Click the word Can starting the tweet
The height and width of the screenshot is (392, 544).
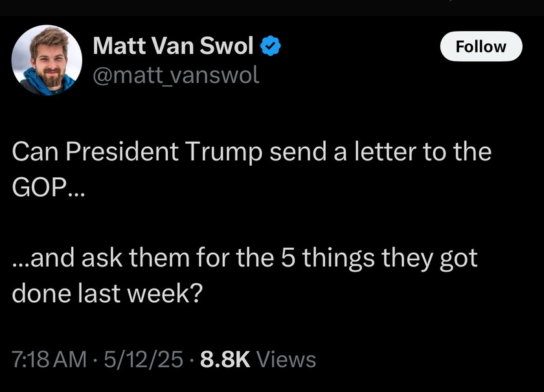click(x=35, y=151)
